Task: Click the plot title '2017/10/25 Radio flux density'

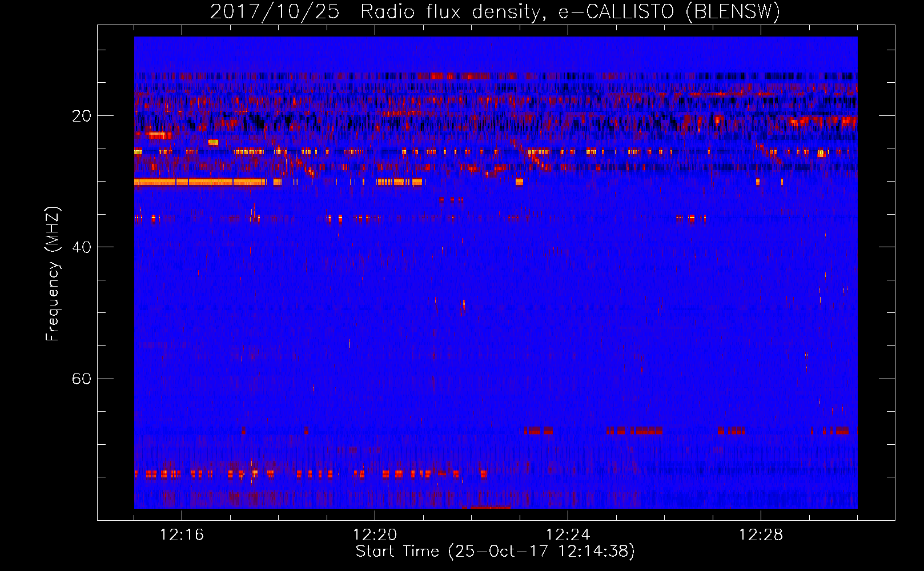Action: 495,12
